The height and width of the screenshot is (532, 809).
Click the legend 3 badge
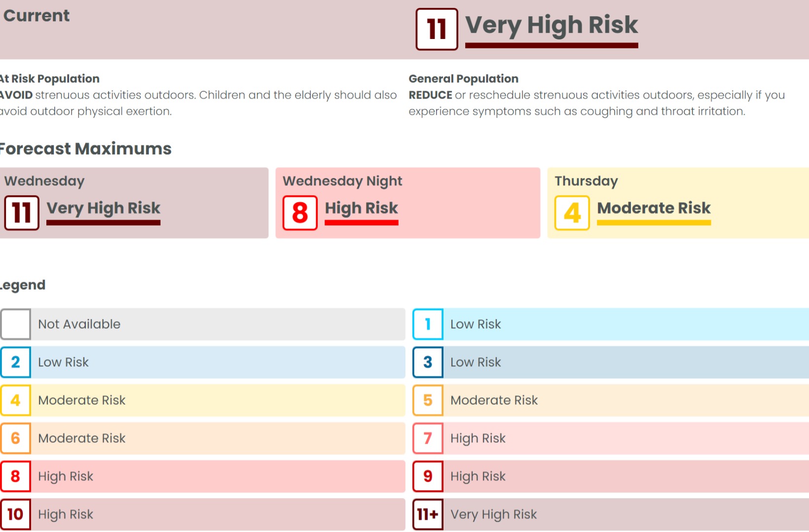[x=428, y=362]
